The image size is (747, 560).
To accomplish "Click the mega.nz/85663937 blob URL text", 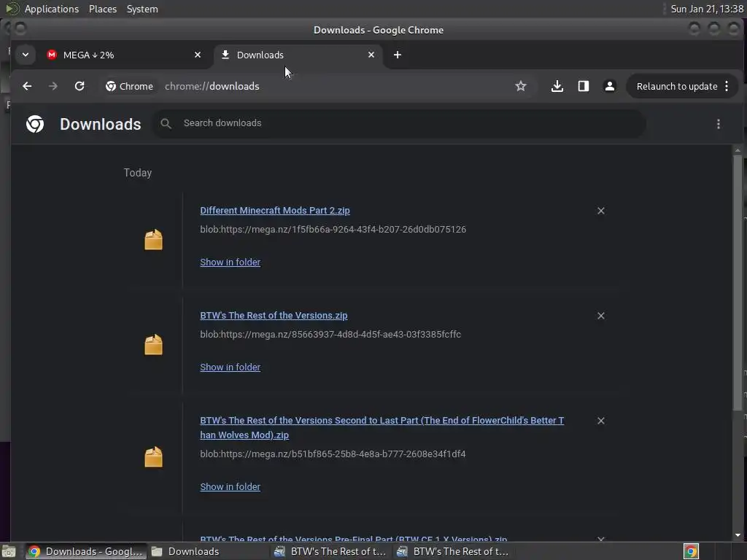I will pyautogui.click(x=330, y=334).
